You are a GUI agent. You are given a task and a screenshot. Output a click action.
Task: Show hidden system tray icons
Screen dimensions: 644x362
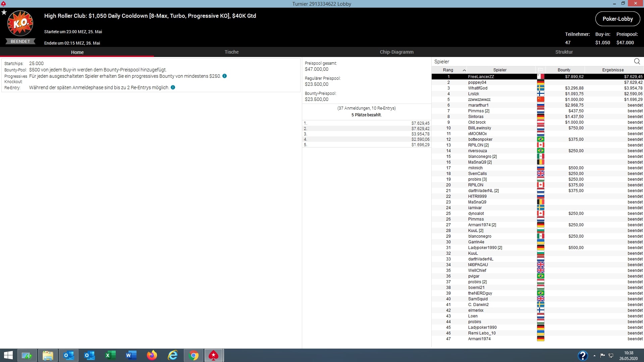(x=594, y=356)
